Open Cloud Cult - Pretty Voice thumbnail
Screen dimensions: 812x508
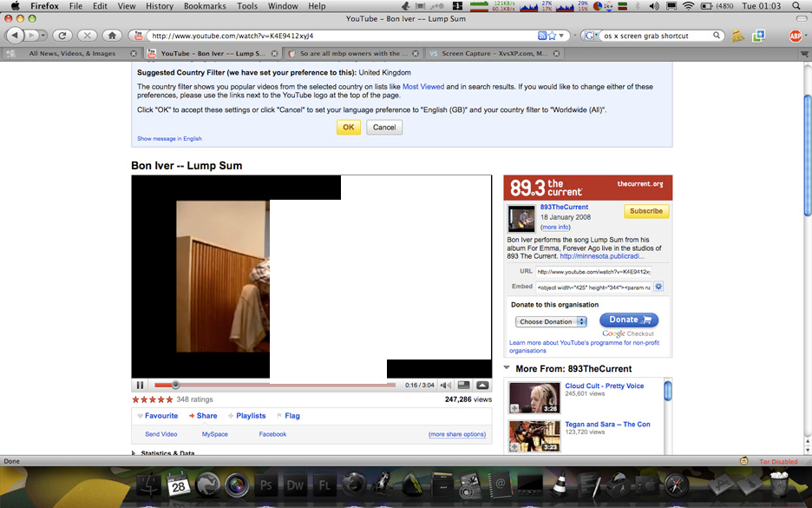[534, 398]
